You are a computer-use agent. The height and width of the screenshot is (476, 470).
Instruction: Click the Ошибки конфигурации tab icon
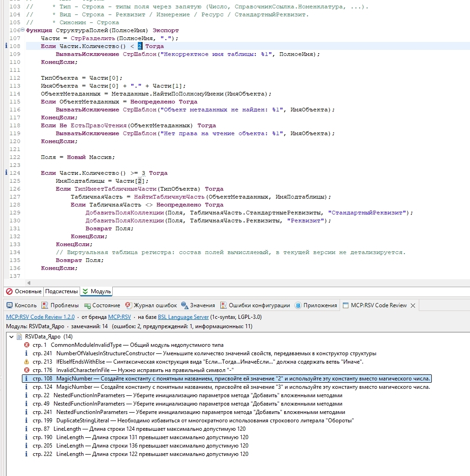click(224, 305)
